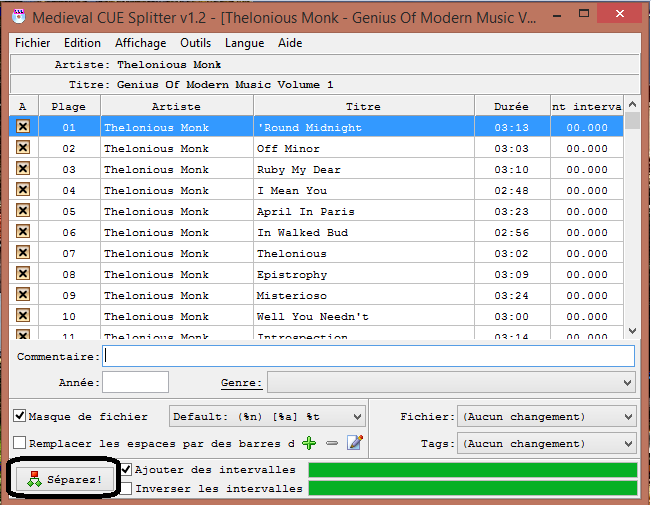Click the Titre column header

coord(364,106)
